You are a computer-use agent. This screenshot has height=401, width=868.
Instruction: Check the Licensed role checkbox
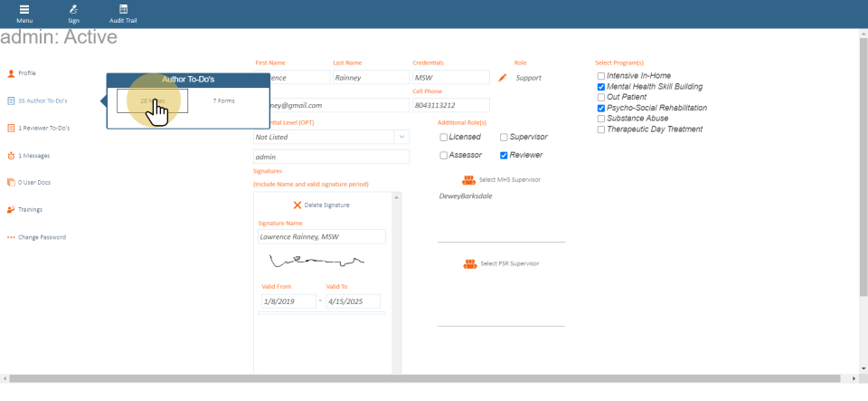tap(444, 138)
